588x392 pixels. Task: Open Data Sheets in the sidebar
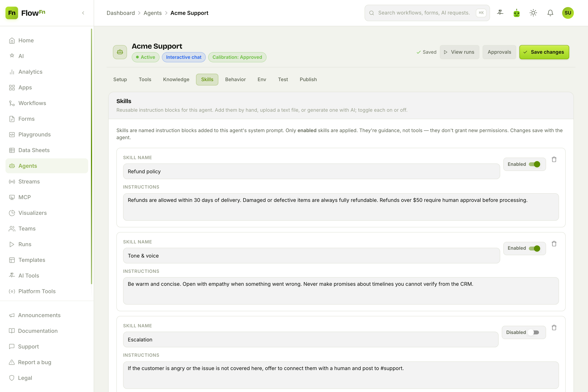pyautogui.click(x=47, y=150)
